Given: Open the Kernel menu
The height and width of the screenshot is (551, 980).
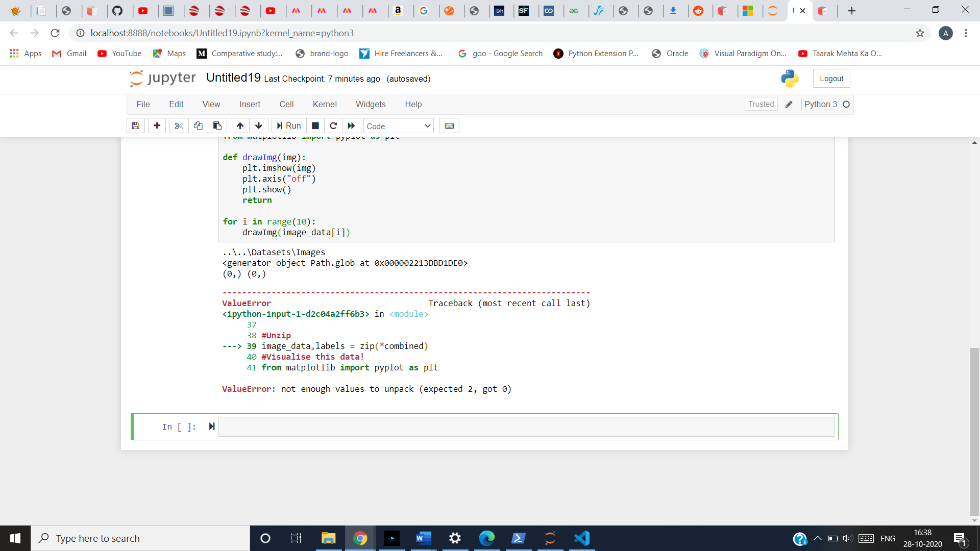Looking at the screenshot, I should tap(325, 104).
